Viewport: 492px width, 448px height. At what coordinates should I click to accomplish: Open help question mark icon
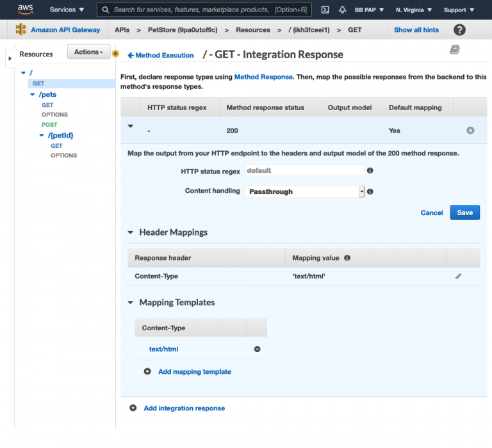pyautogui.click(x=459, y=30)
